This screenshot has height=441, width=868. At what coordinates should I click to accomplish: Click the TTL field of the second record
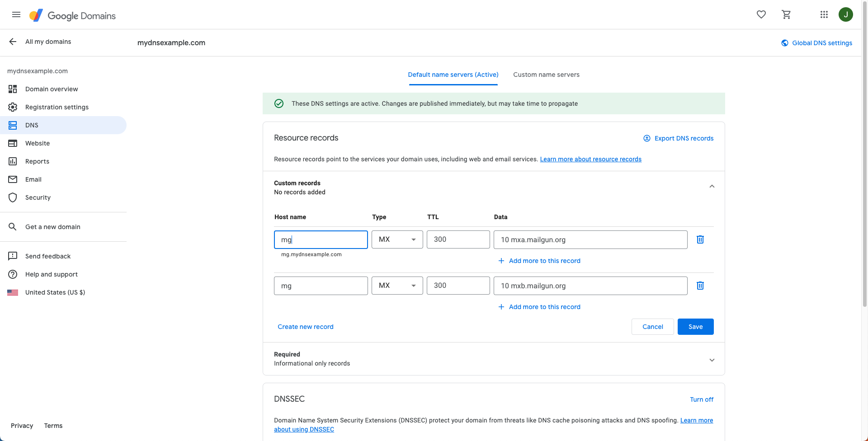458,285
